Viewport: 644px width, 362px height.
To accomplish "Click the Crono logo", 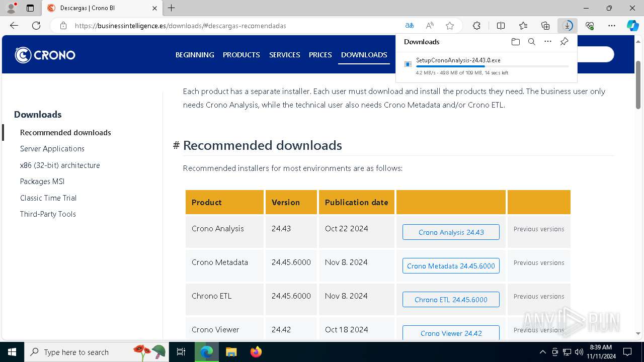I will (45, 55).
